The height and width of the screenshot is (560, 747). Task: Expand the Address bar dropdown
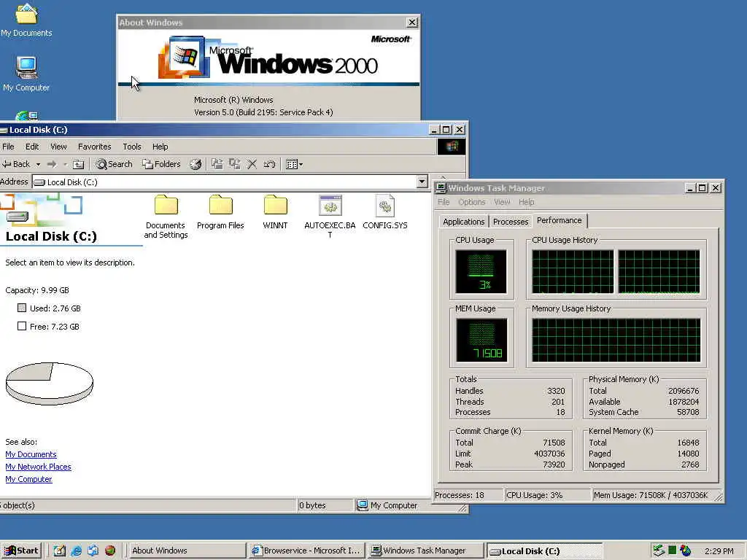422,182
